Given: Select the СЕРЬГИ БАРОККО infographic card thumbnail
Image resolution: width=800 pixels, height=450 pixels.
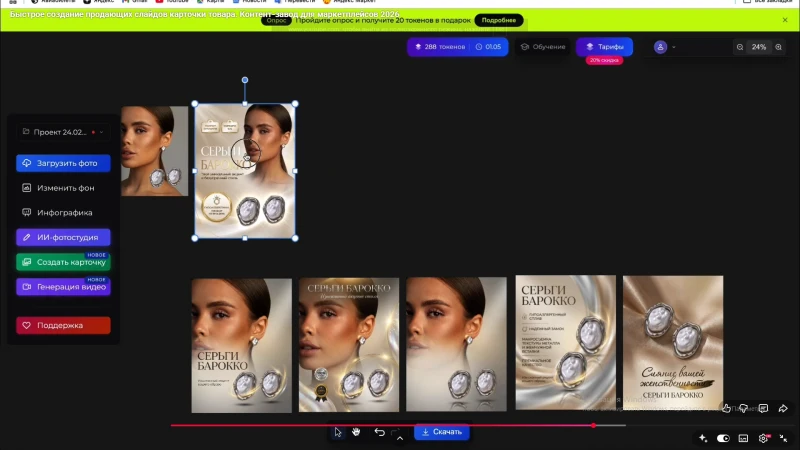Looking at the screenshot, I should tap(565, 342).
